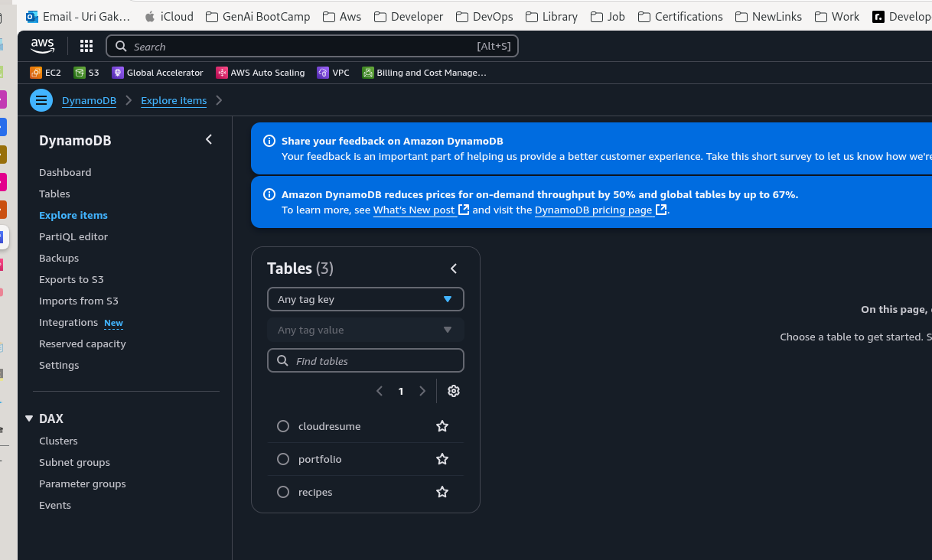Click the cloudresume table name

[x=329, y=426]
